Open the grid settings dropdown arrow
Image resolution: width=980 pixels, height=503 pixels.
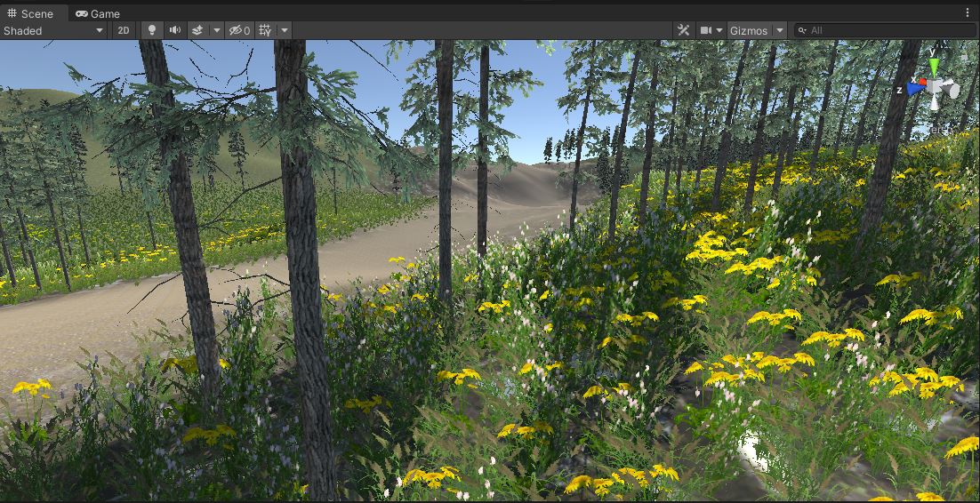[x=285, y=30]
